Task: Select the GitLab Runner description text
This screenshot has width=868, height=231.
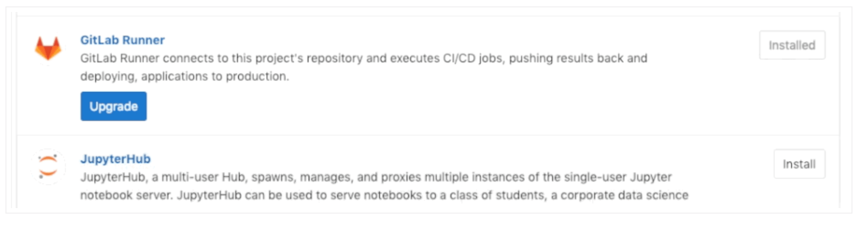Action: click(364, 67)
